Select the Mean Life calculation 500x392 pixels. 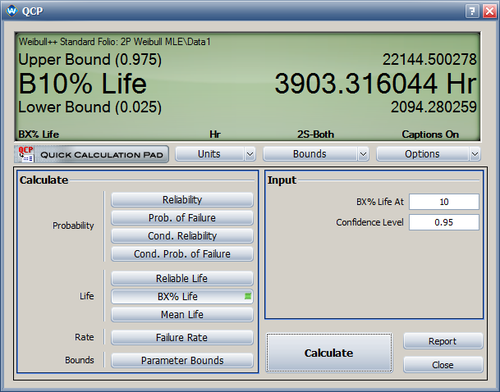182,314
